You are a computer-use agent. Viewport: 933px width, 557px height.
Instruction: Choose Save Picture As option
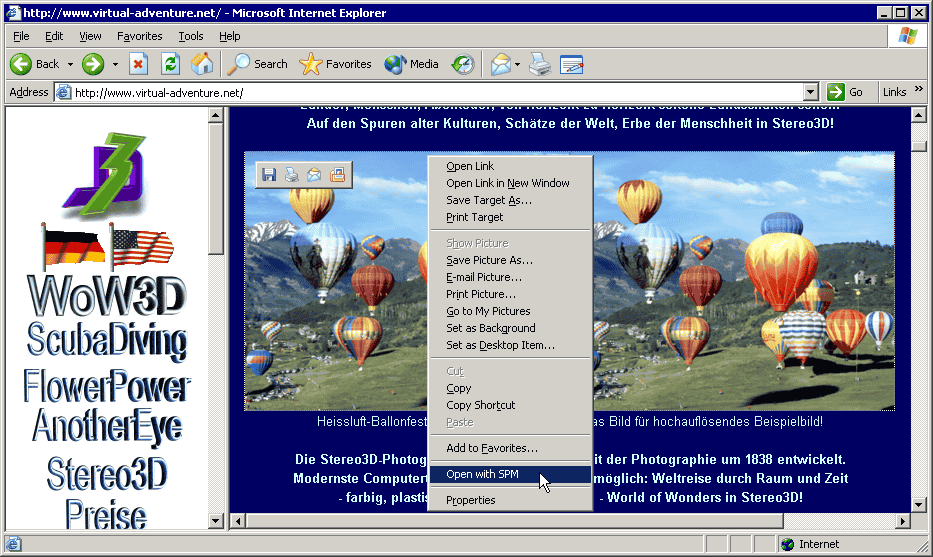pyautogui.click(x=511, y=260)
